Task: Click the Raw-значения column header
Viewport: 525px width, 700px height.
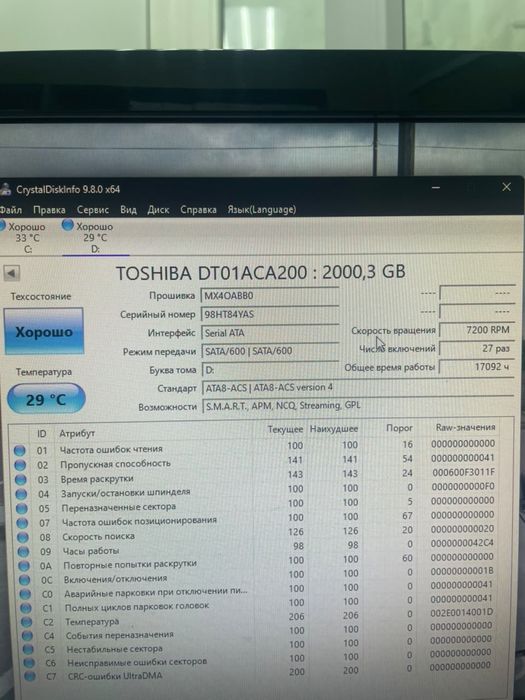Action: (x=466, y=427)
